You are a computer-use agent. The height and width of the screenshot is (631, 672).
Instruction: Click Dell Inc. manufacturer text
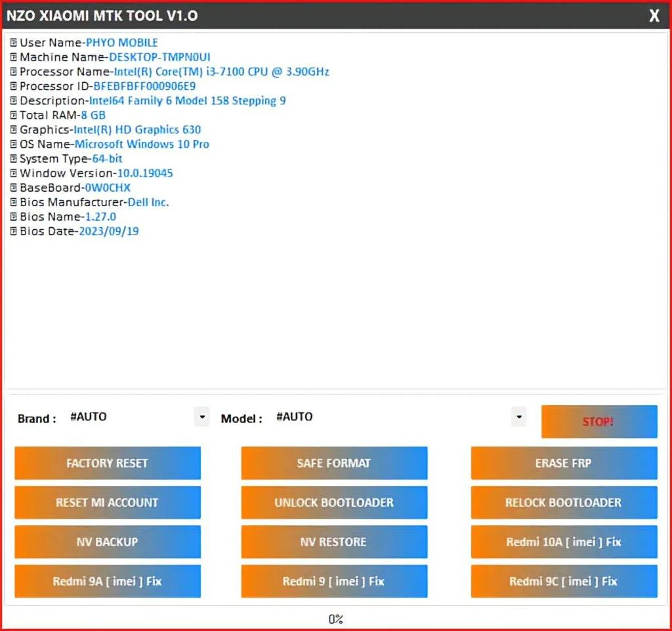(148, 202)
